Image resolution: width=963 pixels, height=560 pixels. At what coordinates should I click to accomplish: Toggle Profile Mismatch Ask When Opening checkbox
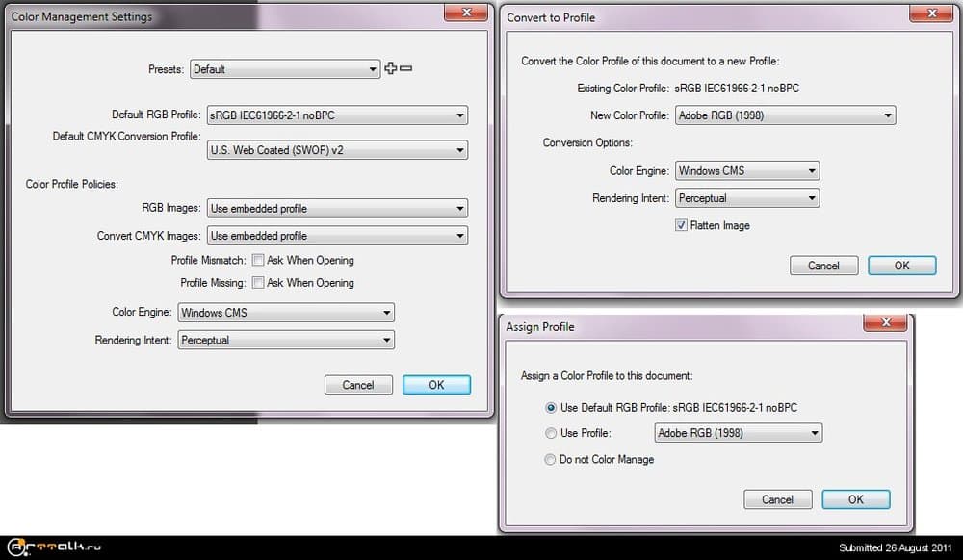(258, 260)
